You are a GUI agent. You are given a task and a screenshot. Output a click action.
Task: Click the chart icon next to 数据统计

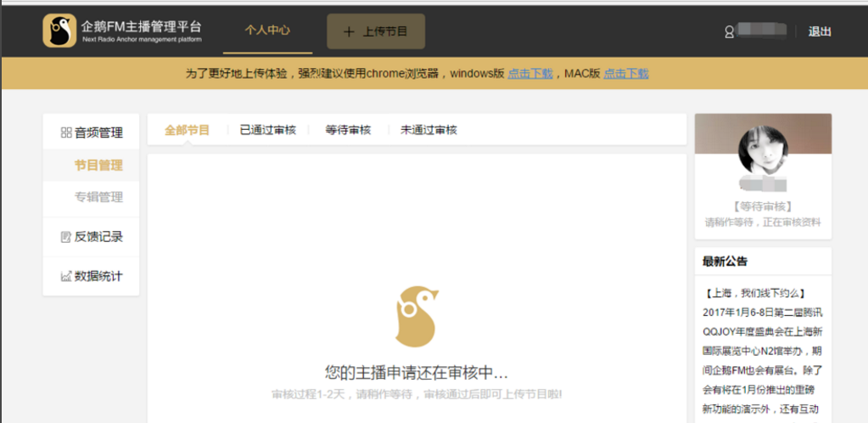pyautogui.click(x=66, y=275)
